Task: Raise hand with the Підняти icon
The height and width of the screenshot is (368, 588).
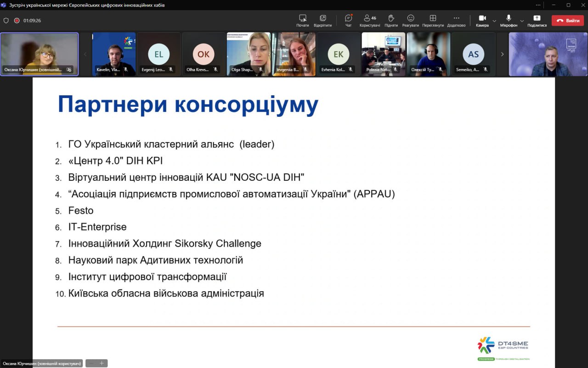Action: point(391,20)
